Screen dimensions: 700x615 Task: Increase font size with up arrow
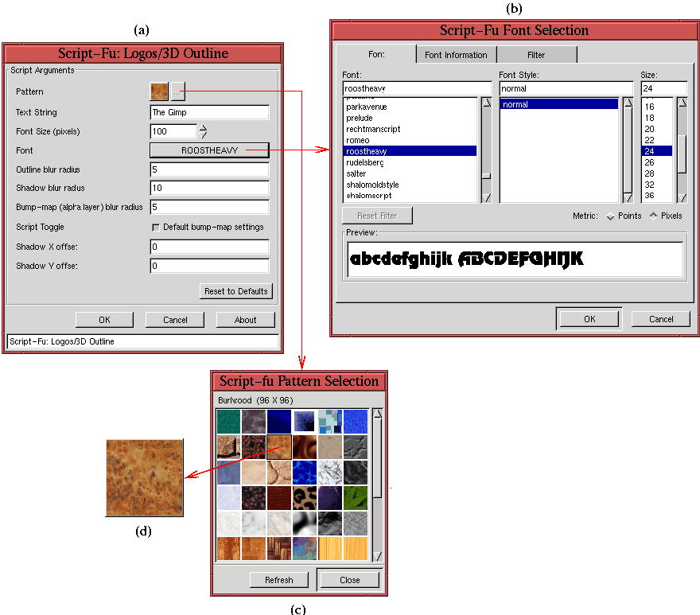coord(204,127)
